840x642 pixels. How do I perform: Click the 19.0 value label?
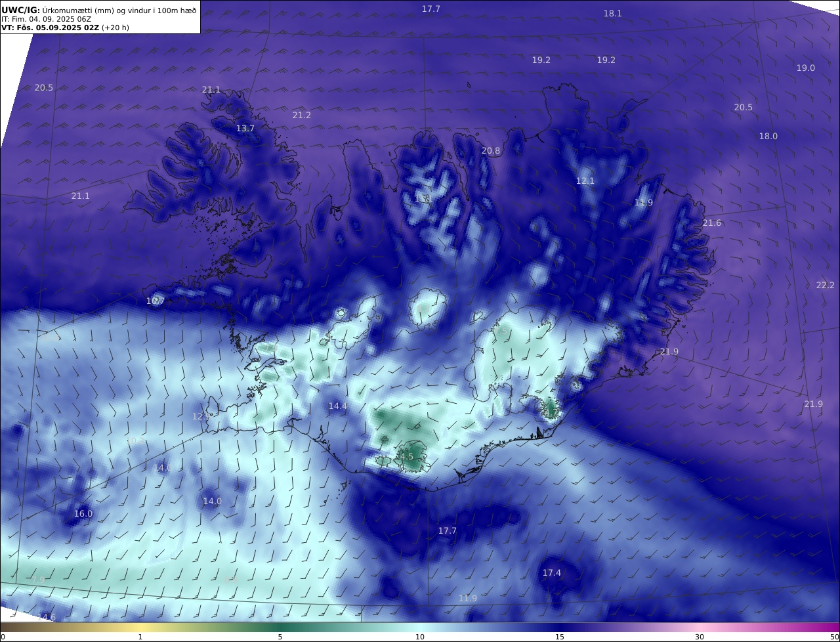[x=805, y=68]
